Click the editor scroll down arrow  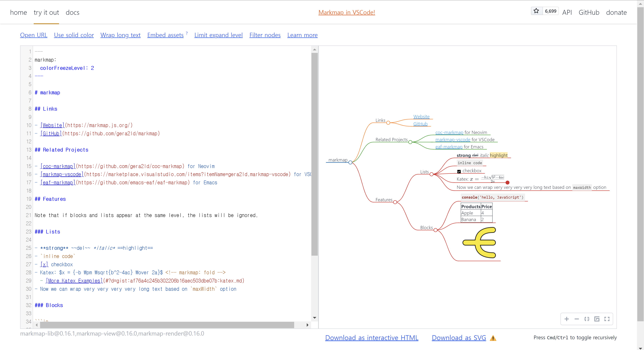[314, 318]
